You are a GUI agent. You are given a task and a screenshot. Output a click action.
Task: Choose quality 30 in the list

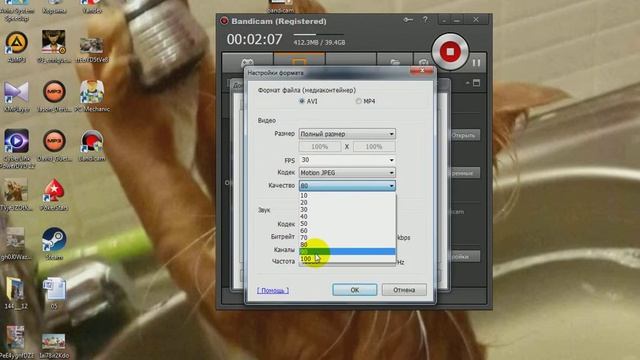point(347,209)
